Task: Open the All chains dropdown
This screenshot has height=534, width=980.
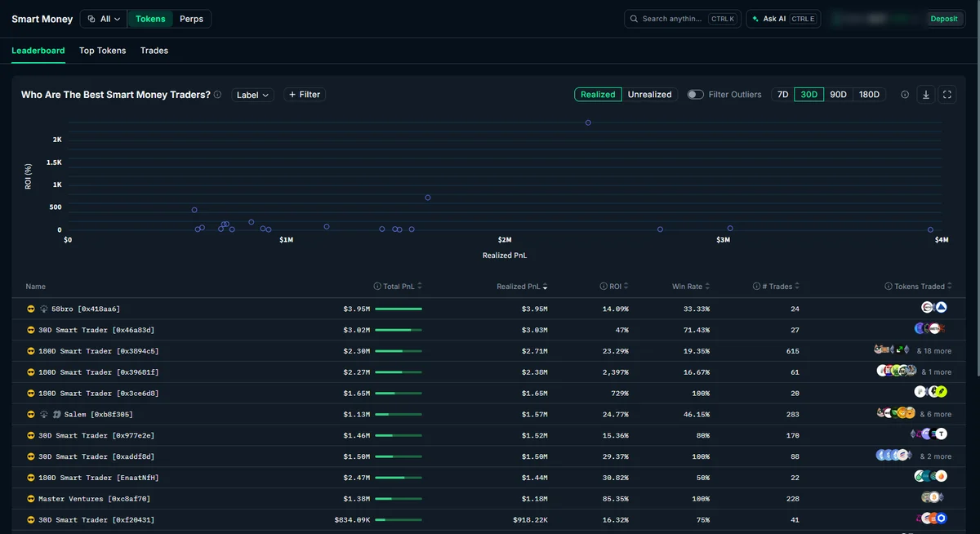Action: coord(104,19)
